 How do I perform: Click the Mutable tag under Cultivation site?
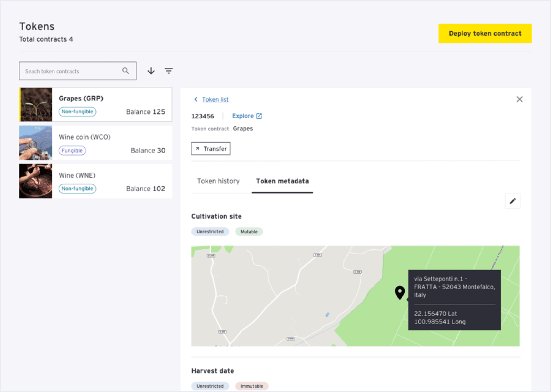click(249, 232)
